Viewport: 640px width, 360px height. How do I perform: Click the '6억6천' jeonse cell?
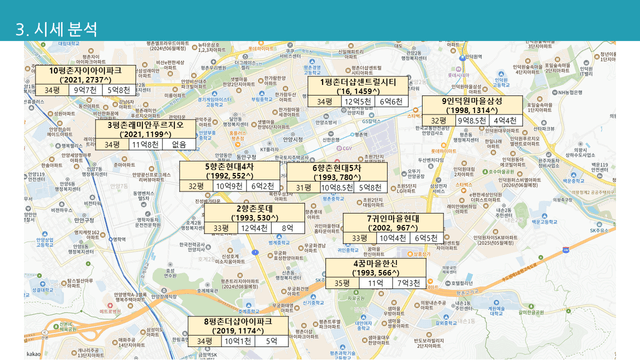391,101
